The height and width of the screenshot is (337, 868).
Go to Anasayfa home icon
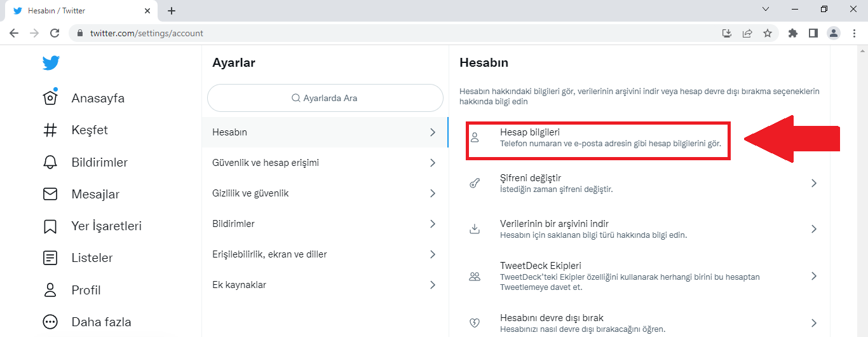(50, 97)
